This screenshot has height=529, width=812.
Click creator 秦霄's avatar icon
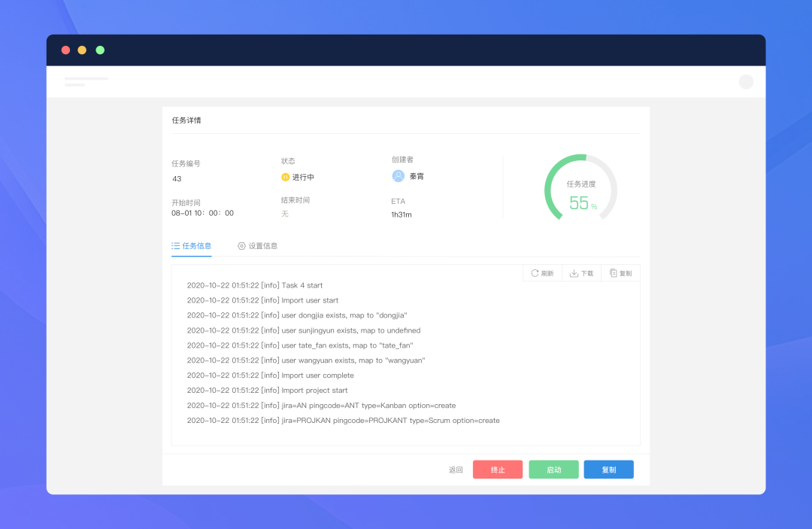click(398, 176)
